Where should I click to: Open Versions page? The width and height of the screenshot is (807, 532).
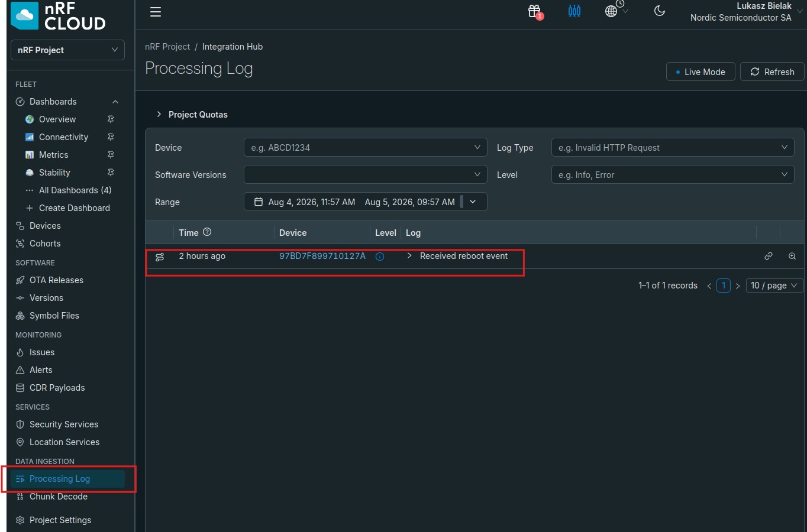tap(46, 298)
